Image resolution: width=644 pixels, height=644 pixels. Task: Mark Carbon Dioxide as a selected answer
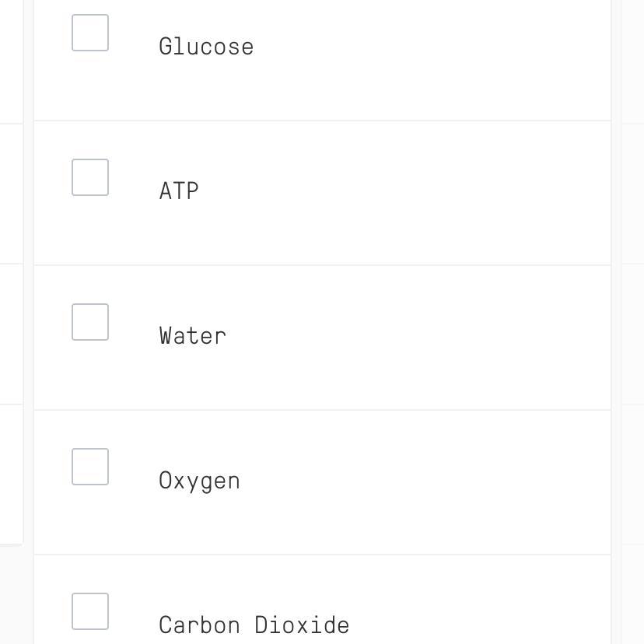[x=90, y=611]
